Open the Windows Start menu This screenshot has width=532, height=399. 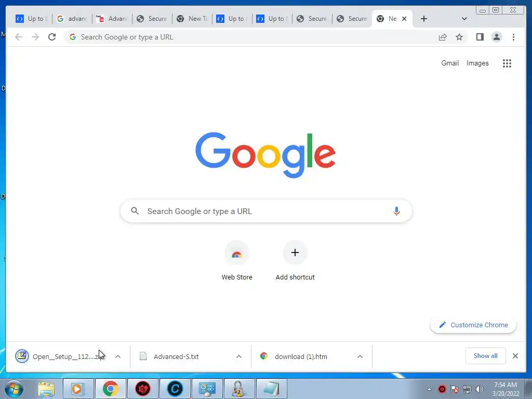point(14,389)
